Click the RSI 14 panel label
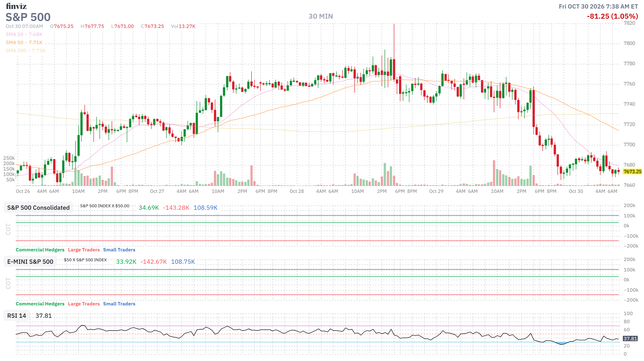The height and width of the screenshot is (361, 644). 16,316
